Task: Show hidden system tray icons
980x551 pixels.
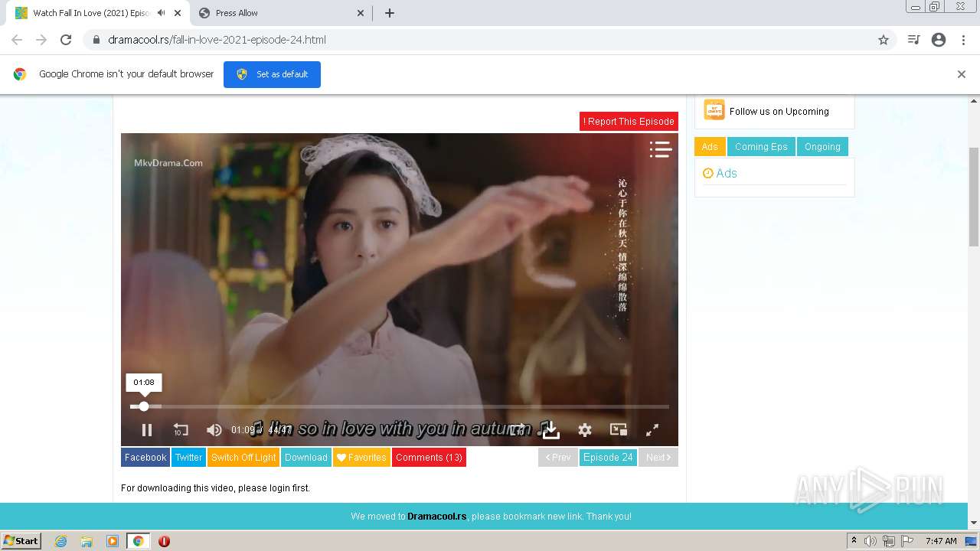Action: pyautogui.click(x=854, y=541)
